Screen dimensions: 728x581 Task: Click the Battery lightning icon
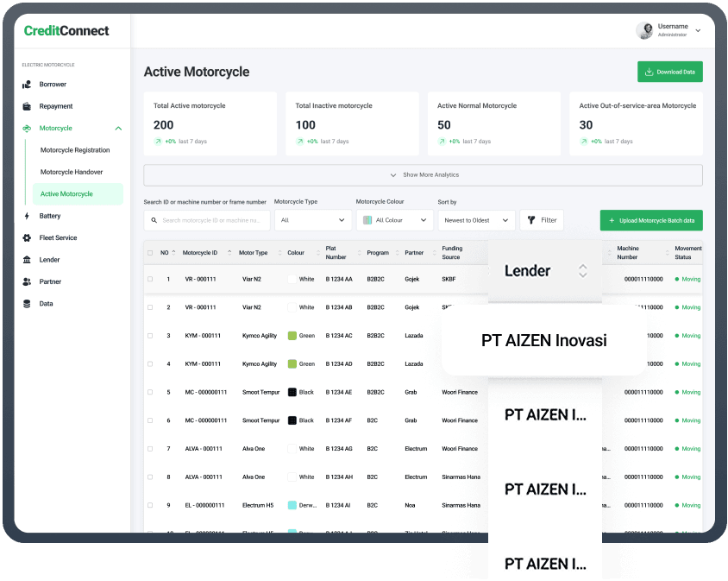click(x=28, y=216)
